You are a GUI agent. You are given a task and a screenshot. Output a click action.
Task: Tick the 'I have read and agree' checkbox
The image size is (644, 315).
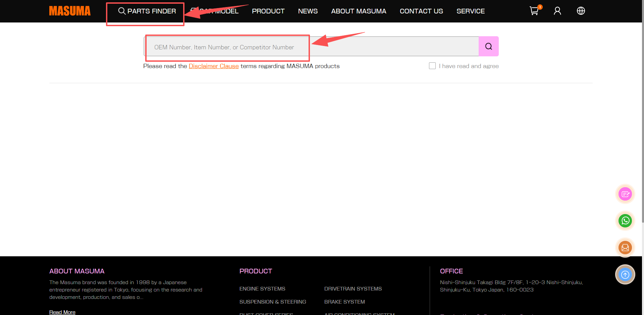pyautogui.click(x=432, y=66)
